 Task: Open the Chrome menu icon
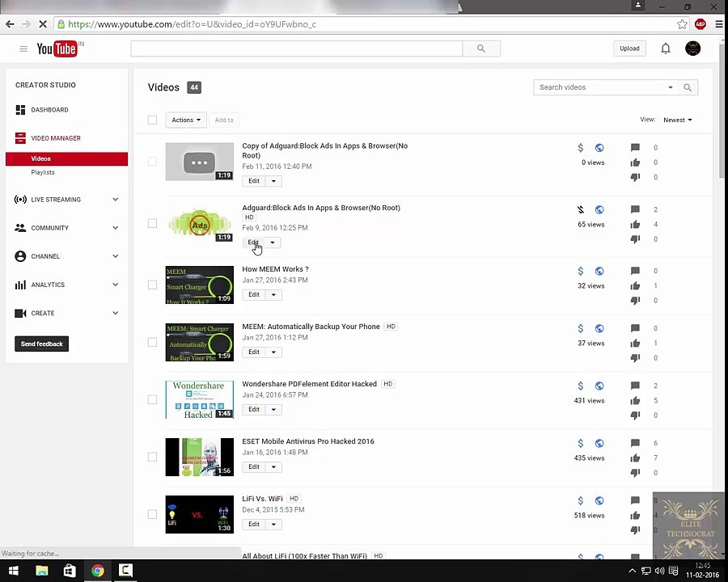[x=719, y=24]
